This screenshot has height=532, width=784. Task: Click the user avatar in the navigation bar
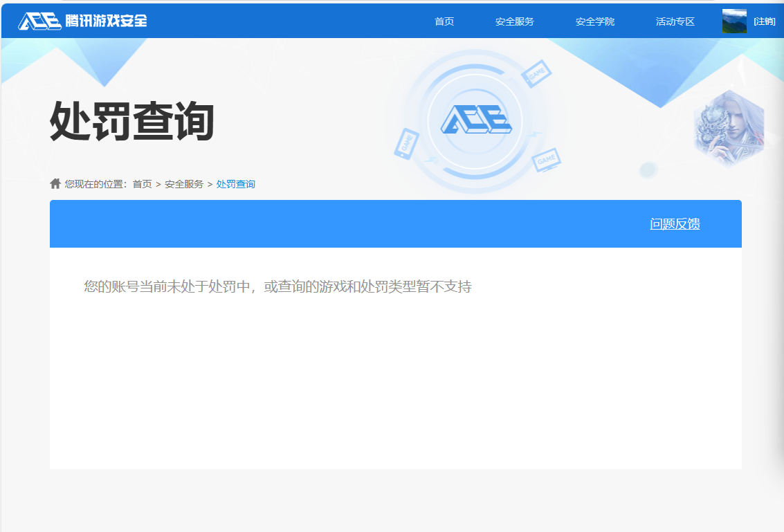[x=733, y=21]
